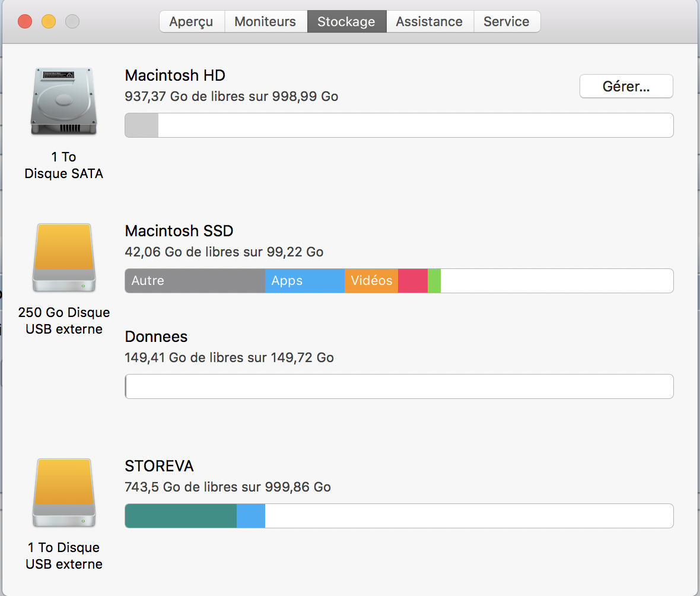Click the orange Vidéos storage segment
The image size is (700, 596).
pos(371,281)
